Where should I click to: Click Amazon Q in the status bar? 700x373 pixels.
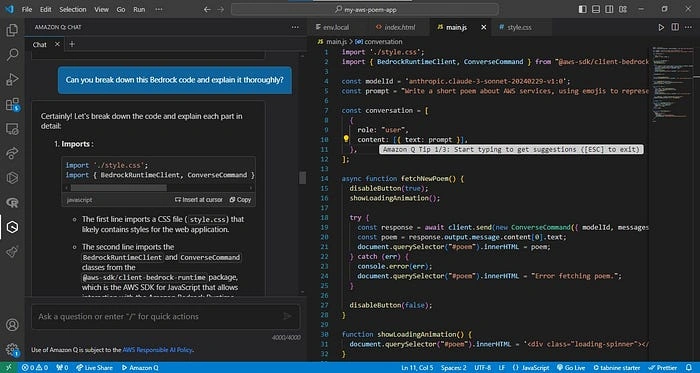(x=140, y=368)
